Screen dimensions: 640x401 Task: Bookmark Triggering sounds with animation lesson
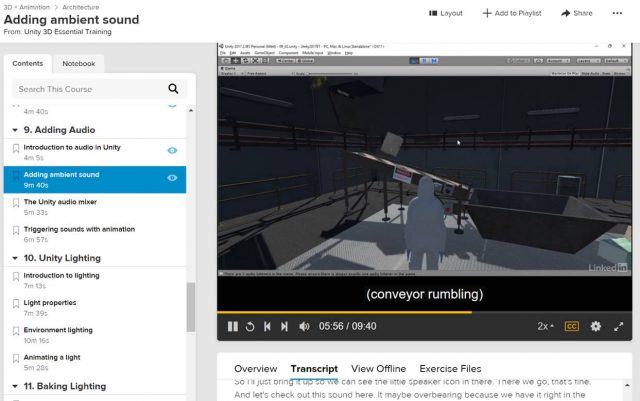[16, 230]
